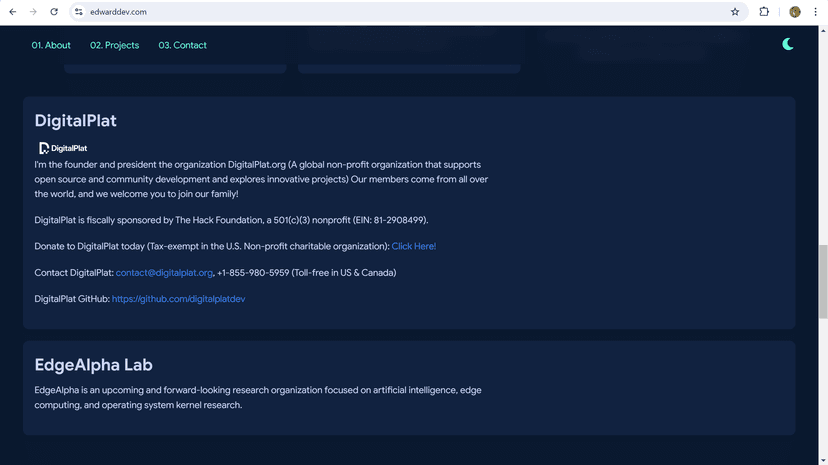Open Chrome three-dot menu
This screenshot has height=465, width=828.
pos(815,12)
